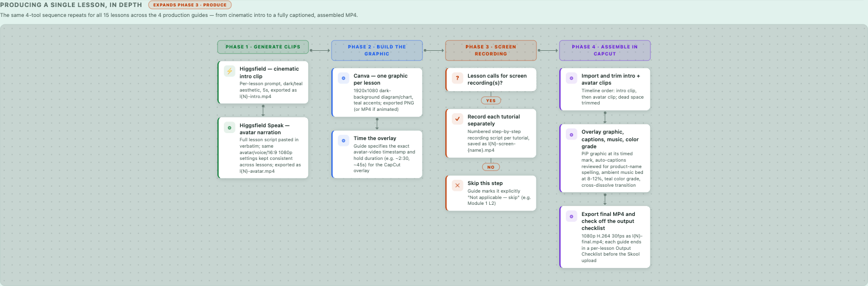
Task: Select the Phase 2 Build the Graphic header
Action: point(377,50)
